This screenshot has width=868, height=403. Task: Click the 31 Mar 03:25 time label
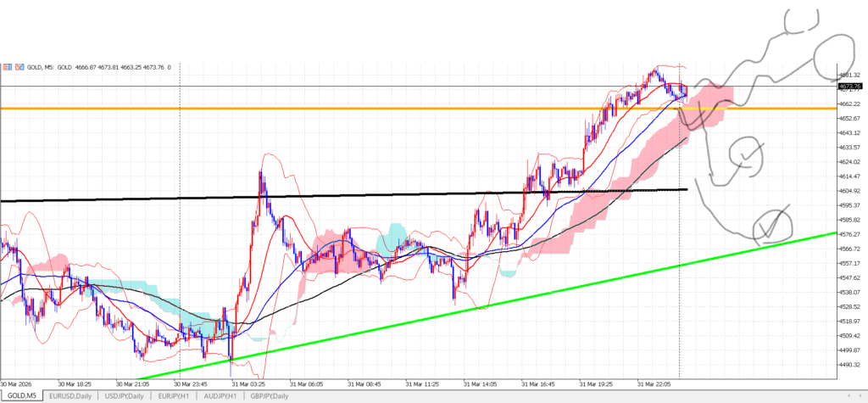[x=248, y=383]
